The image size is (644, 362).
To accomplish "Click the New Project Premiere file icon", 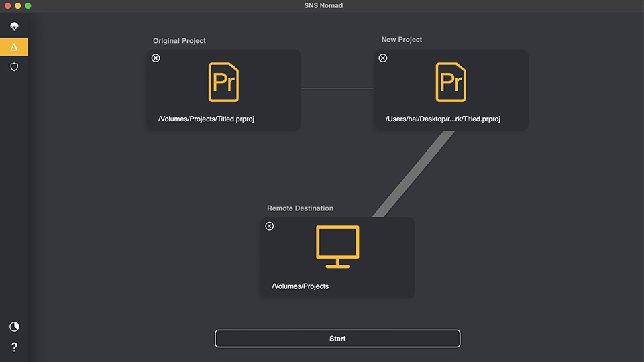I will click(x=451, y=82).
